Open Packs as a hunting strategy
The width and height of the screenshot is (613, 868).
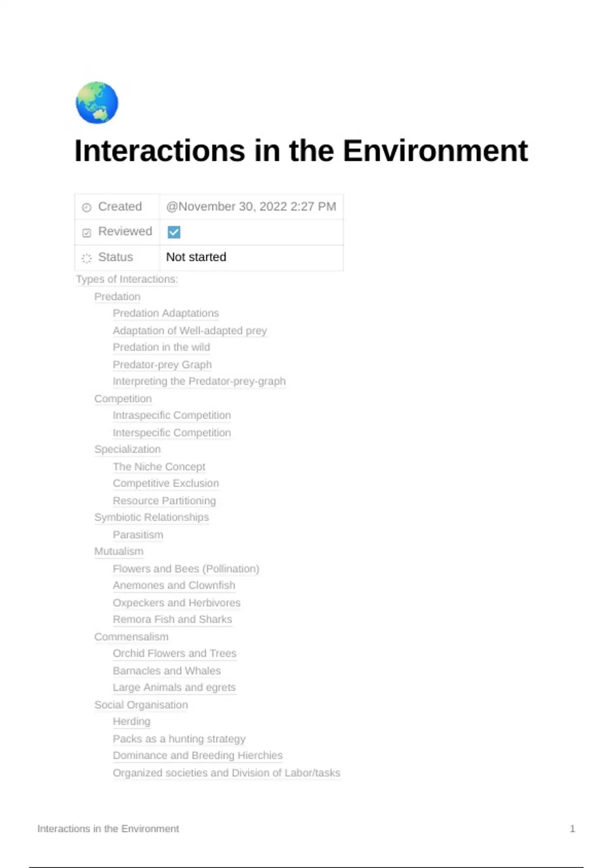click(179, 739)
